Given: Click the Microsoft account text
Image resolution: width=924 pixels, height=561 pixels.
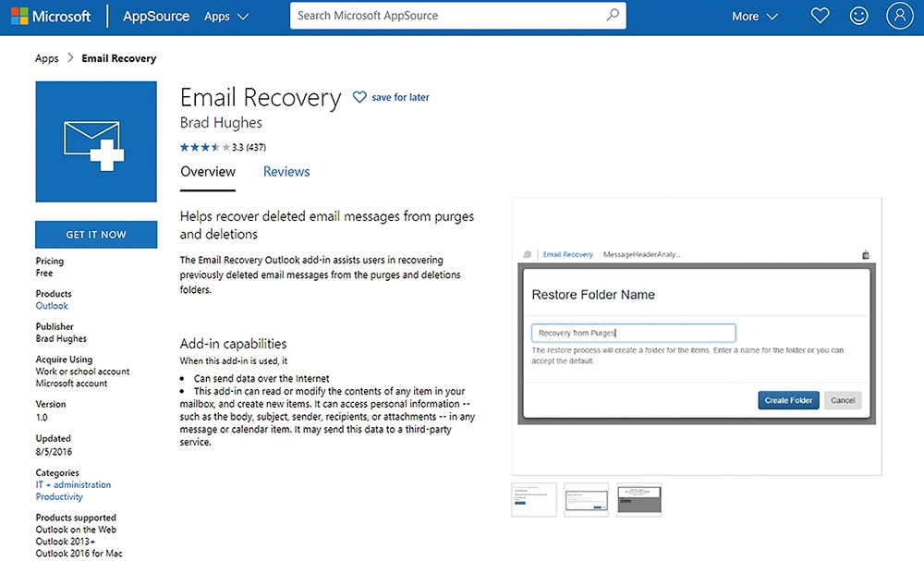Looking at the screenshot, I should tap(71, 383).
